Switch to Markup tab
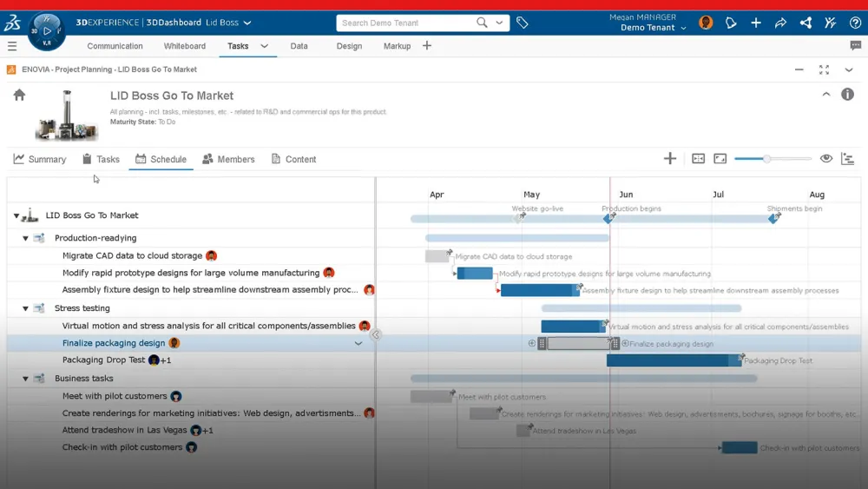 click(397, 46)
